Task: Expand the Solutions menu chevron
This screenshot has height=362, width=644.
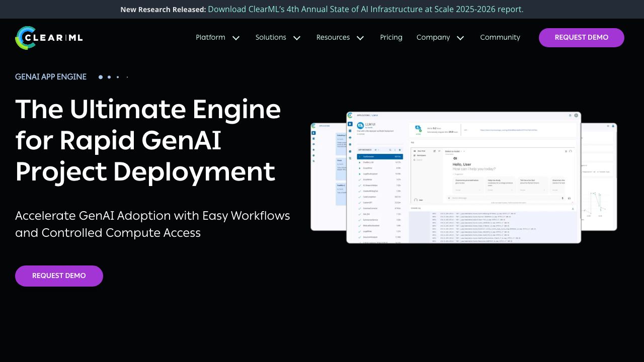Action: click(297, 38)
